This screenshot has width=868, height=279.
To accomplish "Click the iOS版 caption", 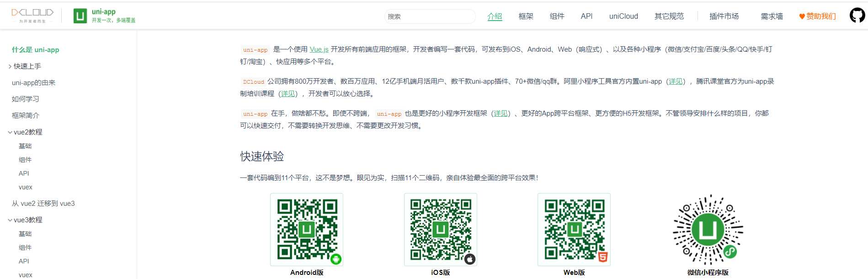I will point(441,273).
